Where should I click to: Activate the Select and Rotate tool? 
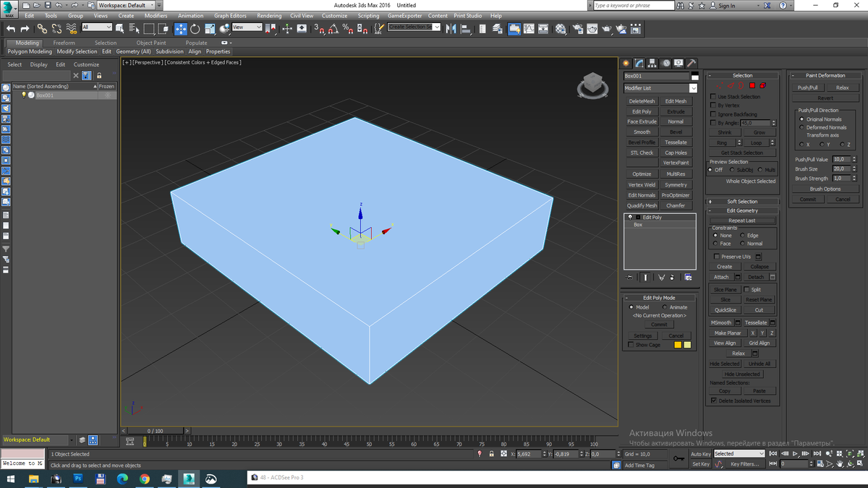(195, 29)
